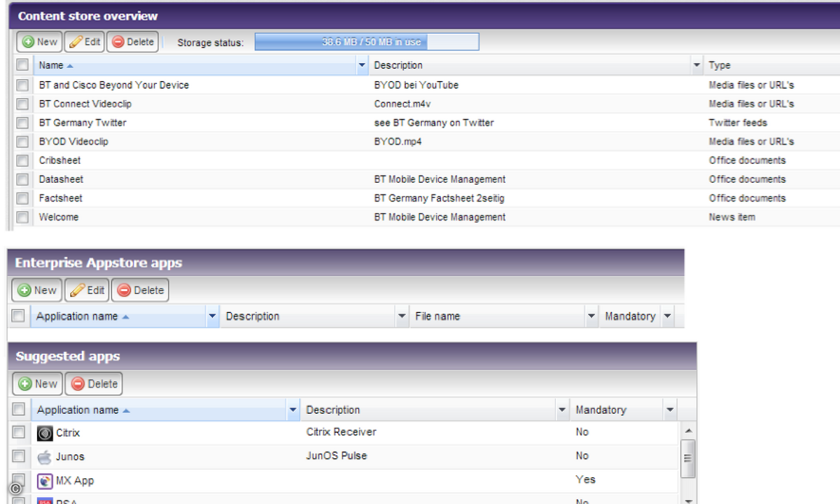Check the Citrix app checkbox

[19, 432]
